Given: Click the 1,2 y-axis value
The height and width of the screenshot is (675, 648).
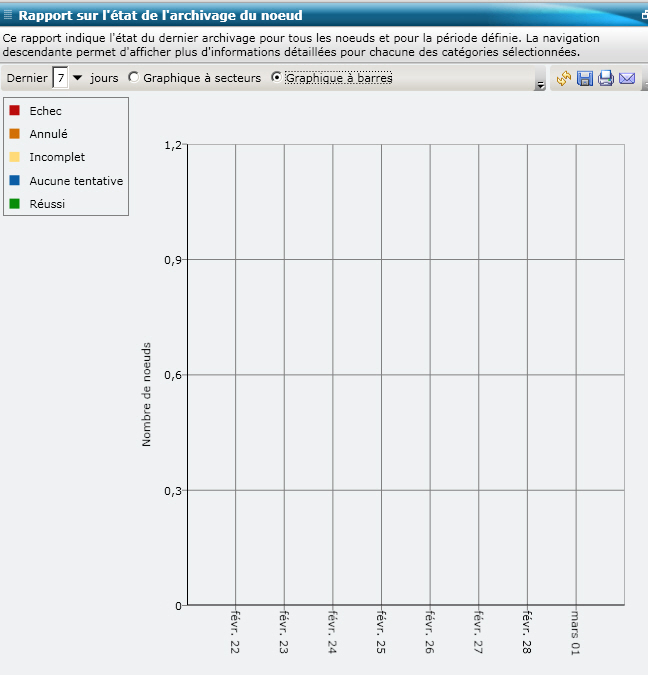Looking at the screenshot, I should (x=173, y=146).
